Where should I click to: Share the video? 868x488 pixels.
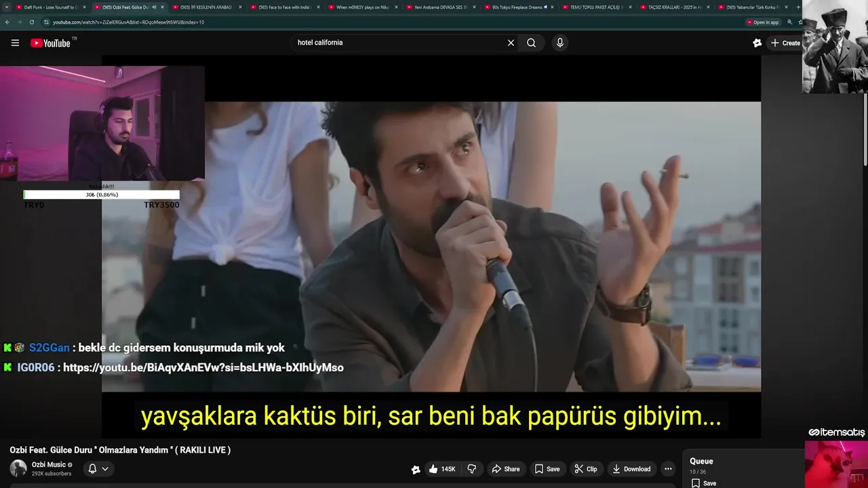[x=506, y=469]
